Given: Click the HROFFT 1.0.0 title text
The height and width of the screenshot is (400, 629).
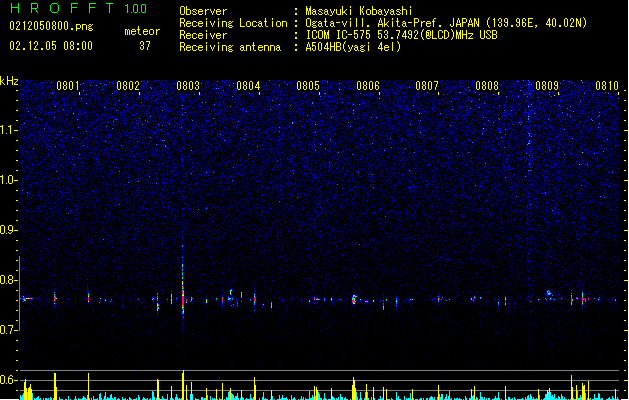Looking at the screenshot, I should pos(79,8).
